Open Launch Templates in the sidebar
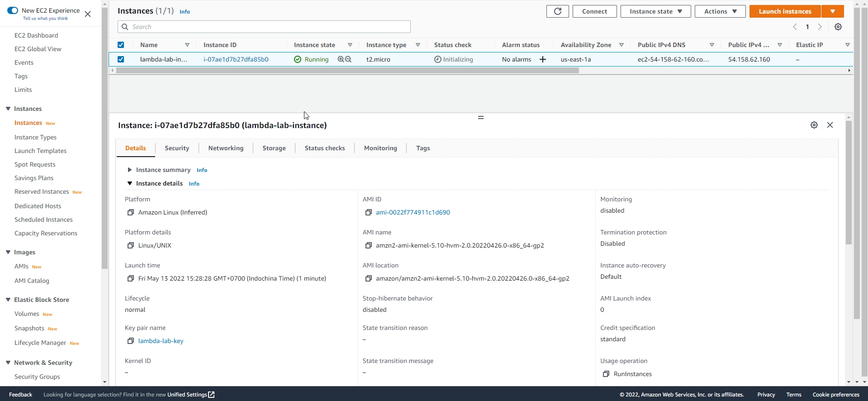The image size is (868, 401). 40,151
